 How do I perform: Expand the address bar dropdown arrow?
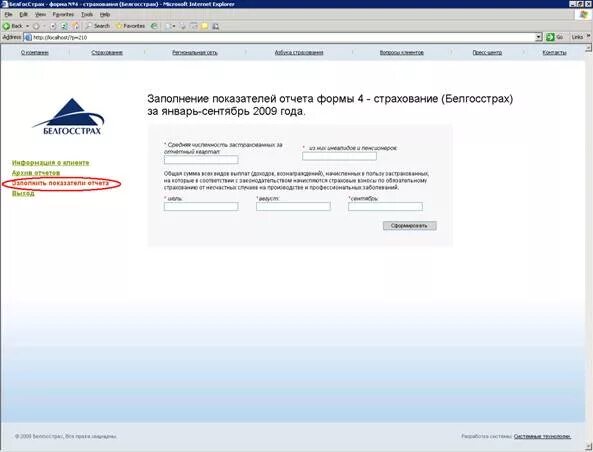click(539, 37)
